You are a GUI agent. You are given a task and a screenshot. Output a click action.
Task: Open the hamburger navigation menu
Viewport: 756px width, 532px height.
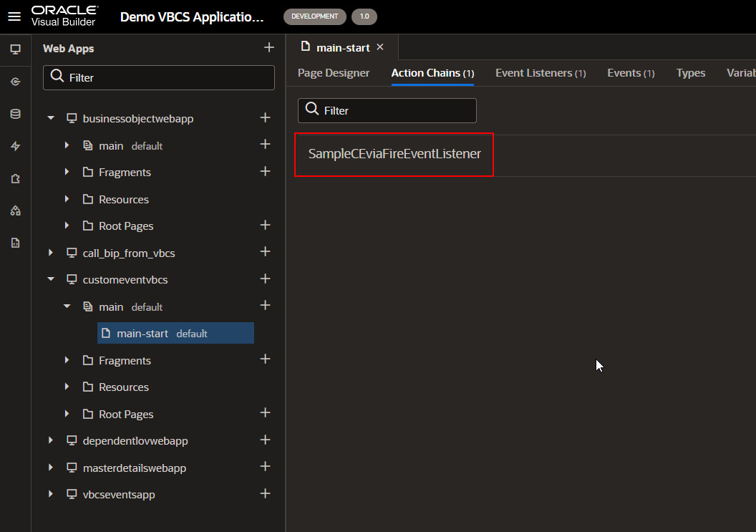click(14, 16)
